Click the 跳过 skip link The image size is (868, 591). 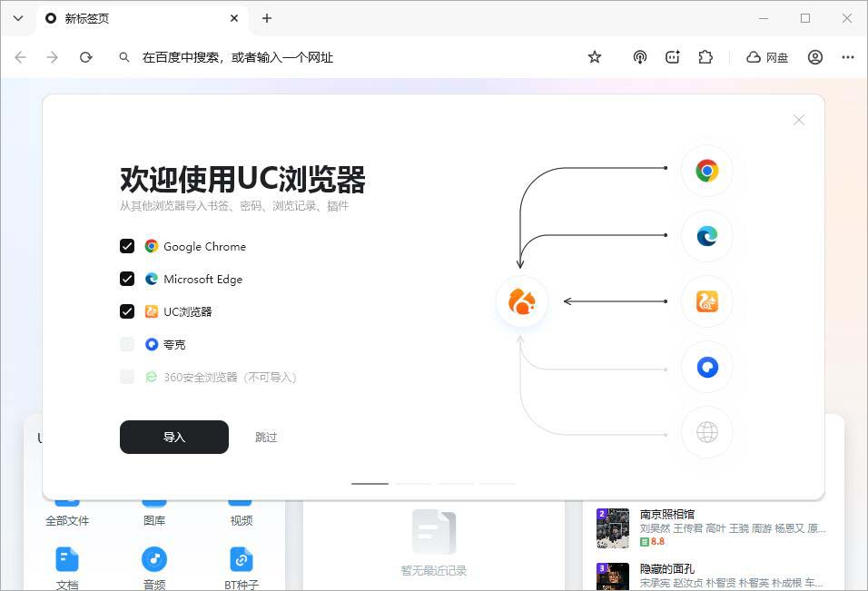pyautogui.click(x=266, y=438)
